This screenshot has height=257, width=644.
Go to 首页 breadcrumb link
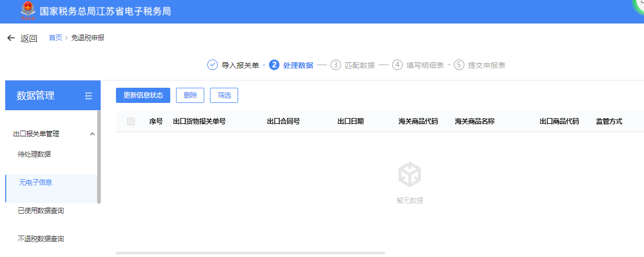[55, 38]
